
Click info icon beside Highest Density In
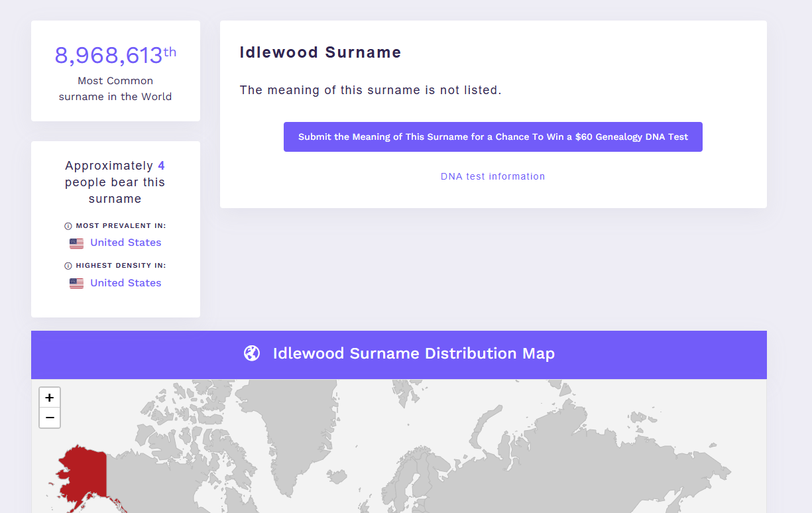68,266
